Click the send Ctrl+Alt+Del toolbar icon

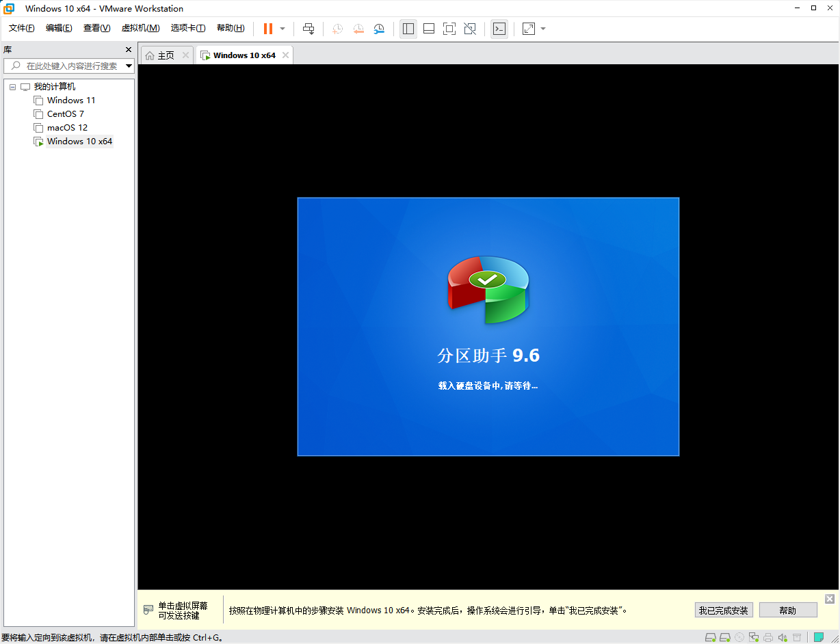click(x=309, y=29)
